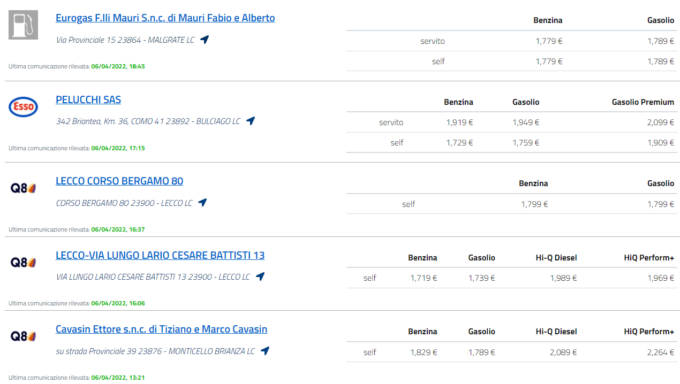Click the generic fuel pump station icon
This screenshot has width=680, height=384.
(x=23, y=25)
